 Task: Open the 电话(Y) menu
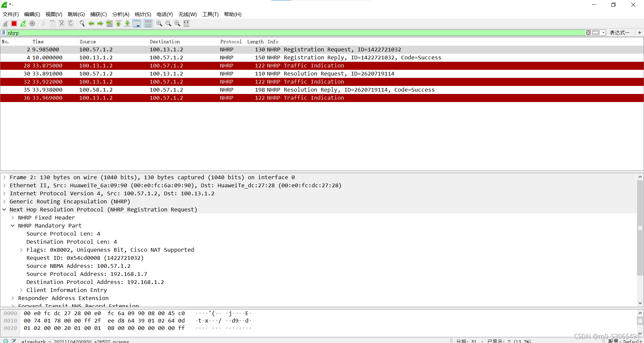click(165, 14)
